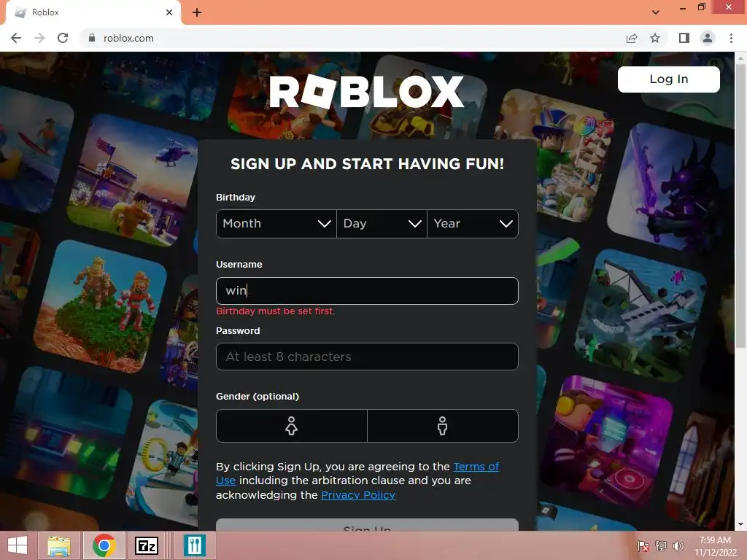The image size is (747, 560).
Task: Click the volume speaker tray icon
Action: click(678, 546)
